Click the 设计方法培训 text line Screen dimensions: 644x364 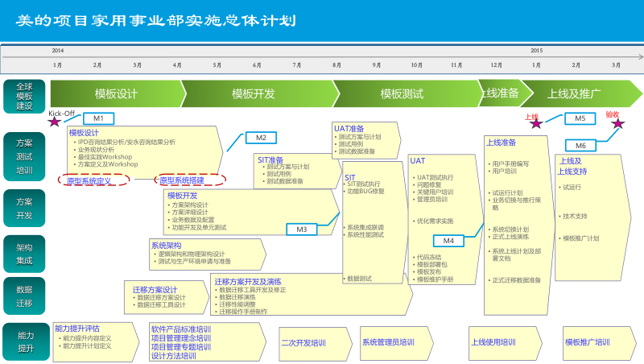coord(174,356)
